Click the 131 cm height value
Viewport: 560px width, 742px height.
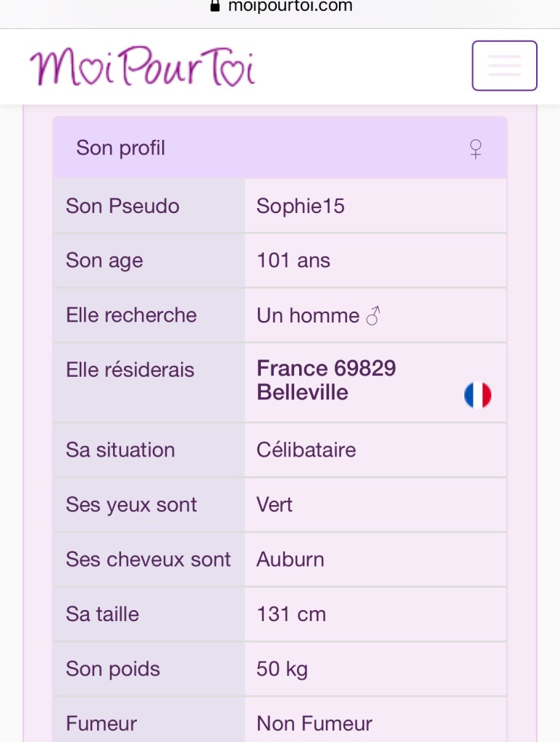pyautogui.click(x=291, y=614)
